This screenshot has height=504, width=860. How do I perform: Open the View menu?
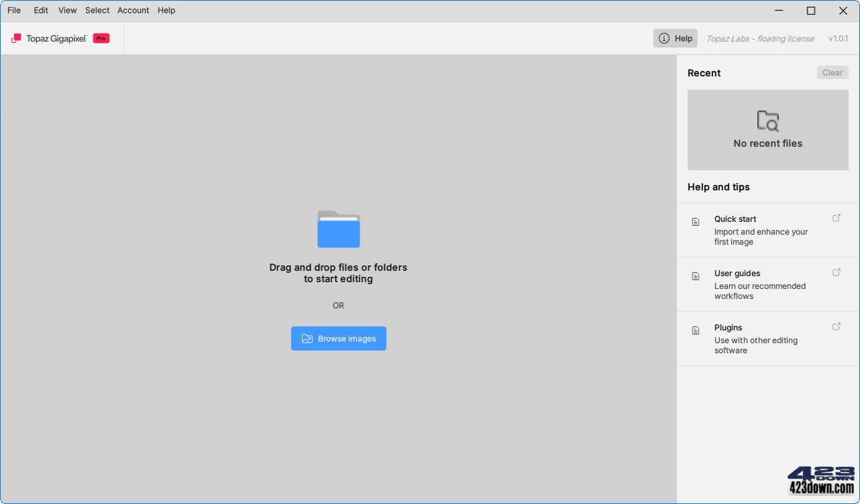67,10
